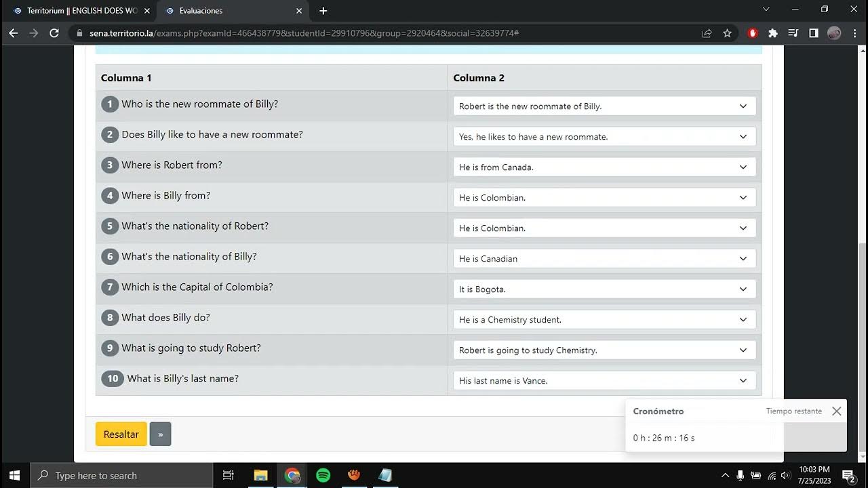The height and width of the screenshot is (488, 868).
Task: Click the gray » next button
Action: 161,434
